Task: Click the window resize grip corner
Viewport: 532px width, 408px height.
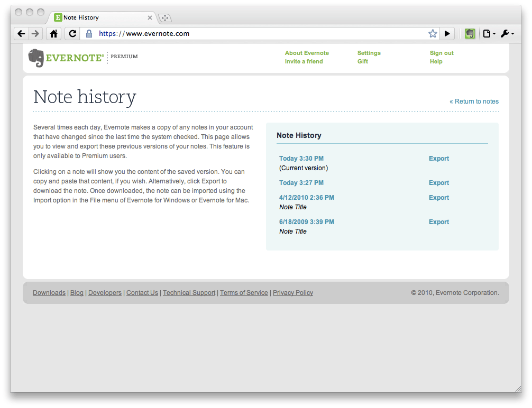Action: click(x=518, y=388)
